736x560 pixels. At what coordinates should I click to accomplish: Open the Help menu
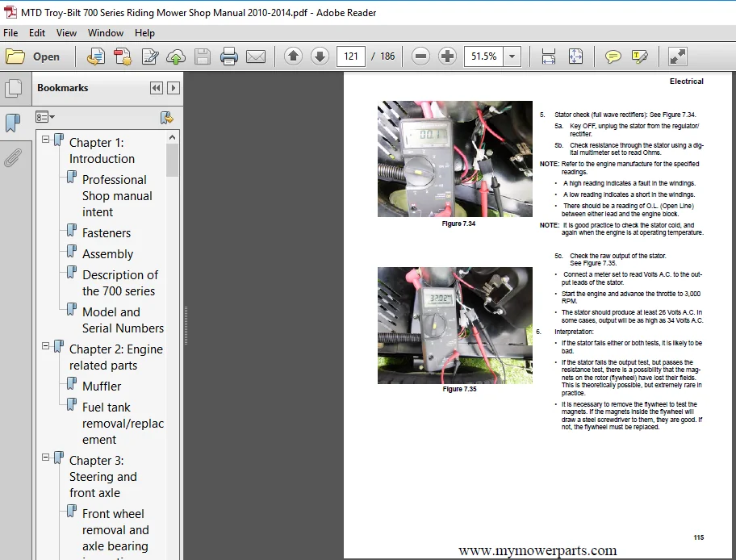tap(144, 33)
